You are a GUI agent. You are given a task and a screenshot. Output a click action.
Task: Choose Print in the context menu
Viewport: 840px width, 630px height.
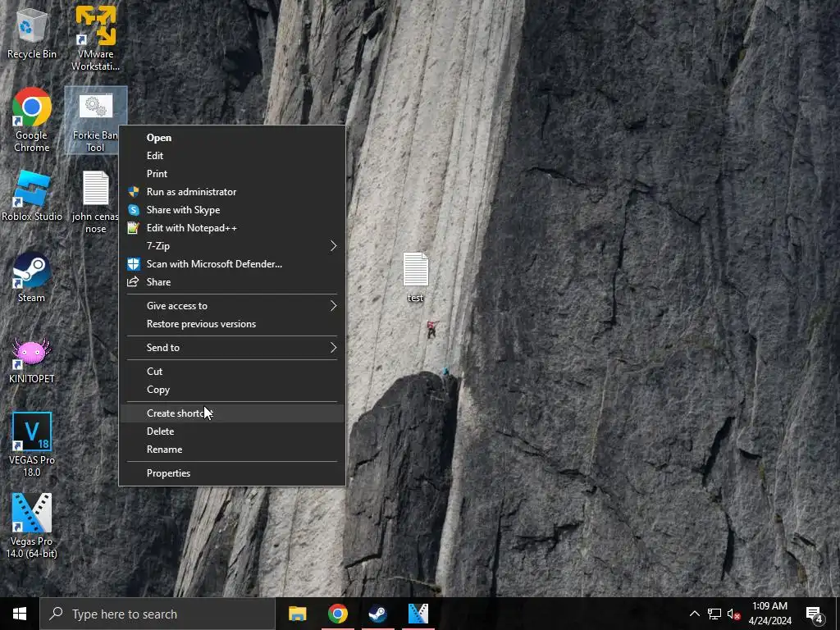tap(232, 174)
